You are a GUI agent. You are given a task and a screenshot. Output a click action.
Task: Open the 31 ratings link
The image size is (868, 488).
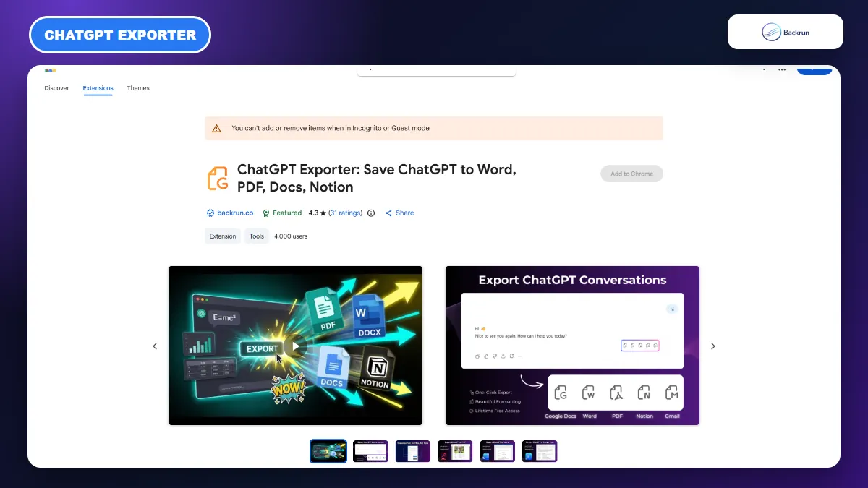coord(346,213)
